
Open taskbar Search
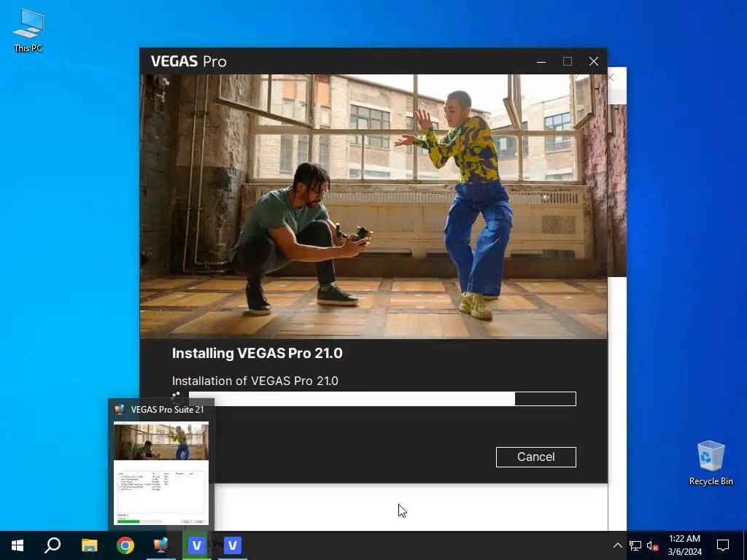[53, 545]
